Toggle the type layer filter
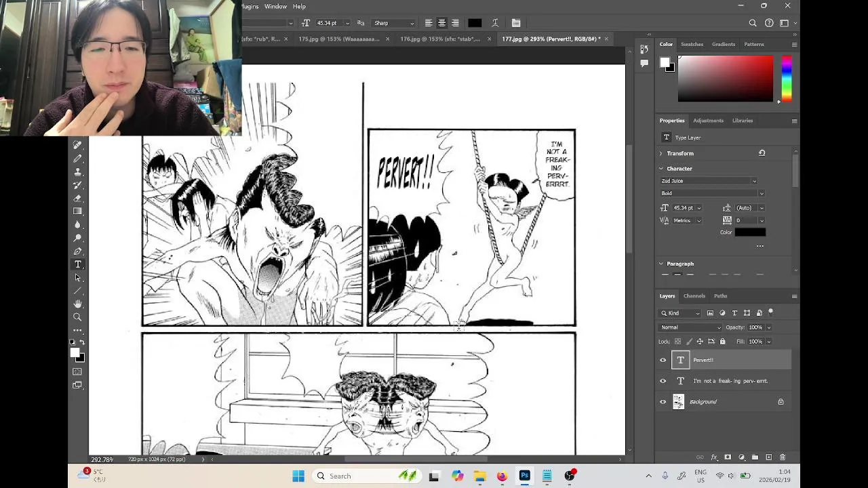 coord(734,313)
